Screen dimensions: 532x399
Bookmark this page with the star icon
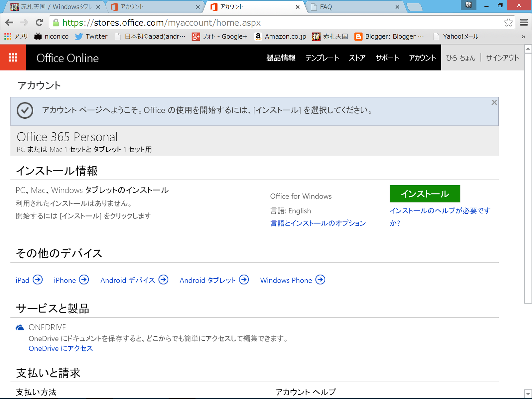coord(508,23)
